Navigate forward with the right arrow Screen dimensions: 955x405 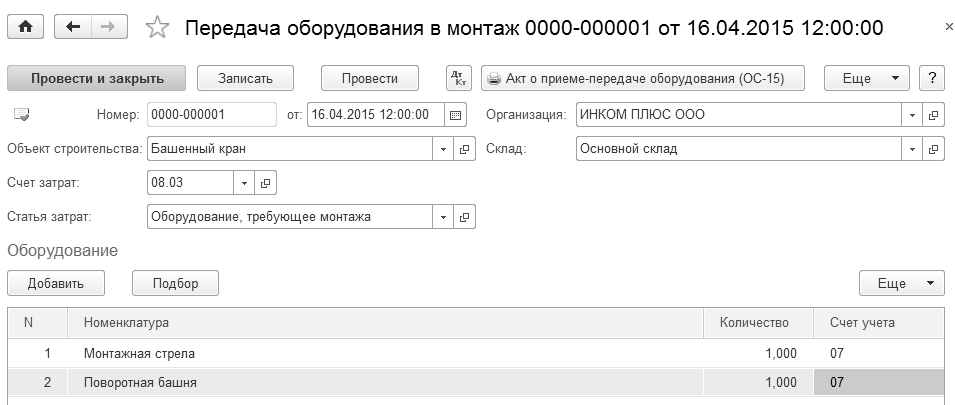(107, 27)
